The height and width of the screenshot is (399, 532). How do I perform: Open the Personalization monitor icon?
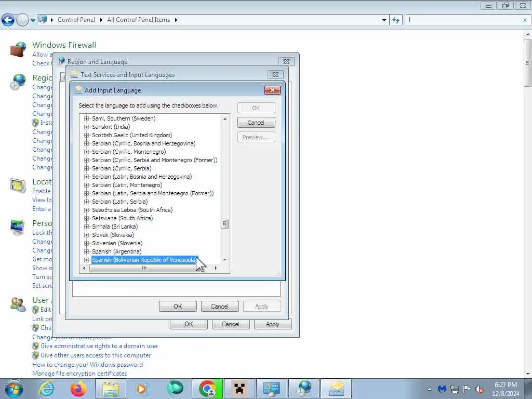pyautogui.click(x=18, y=228)
